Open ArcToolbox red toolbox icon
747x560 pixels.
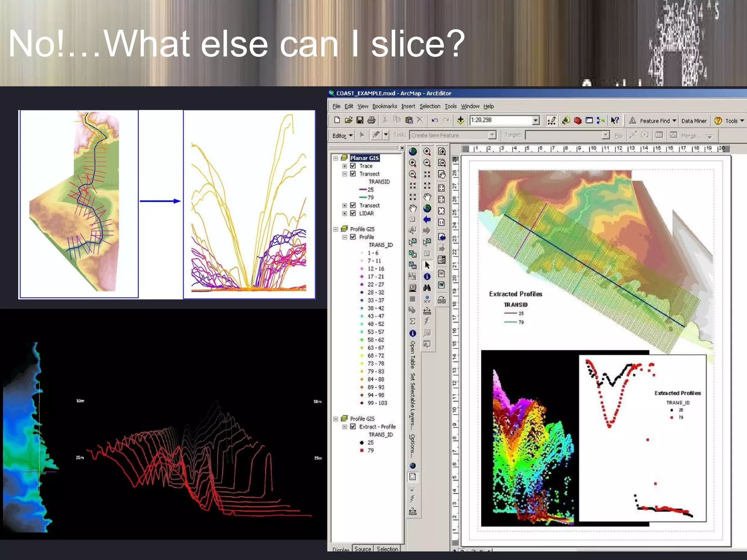tap(577, 120)
